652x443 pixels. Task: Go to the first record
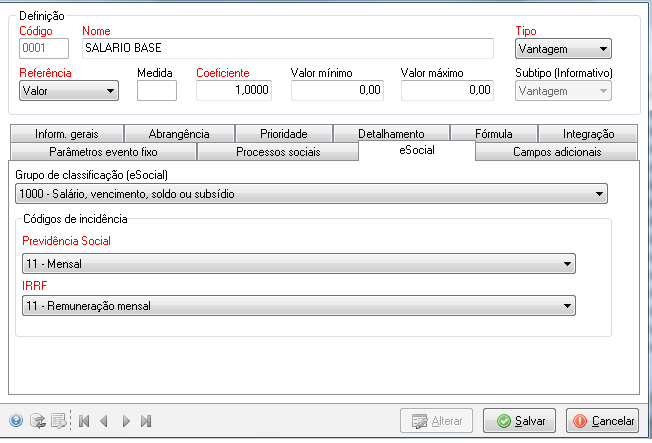[84, 421]
